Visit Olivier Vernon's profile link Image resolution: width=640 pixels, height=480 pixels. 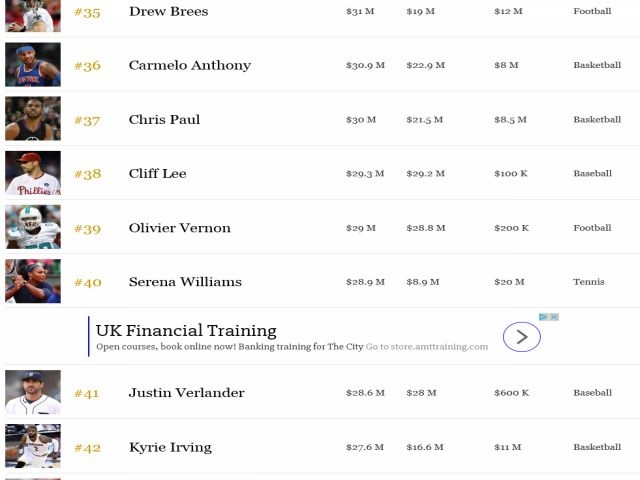(x=180, y=228)
